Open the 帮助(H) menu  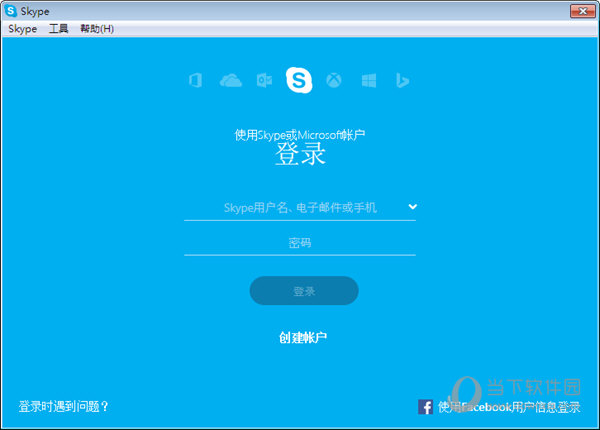tap(97, 29)
